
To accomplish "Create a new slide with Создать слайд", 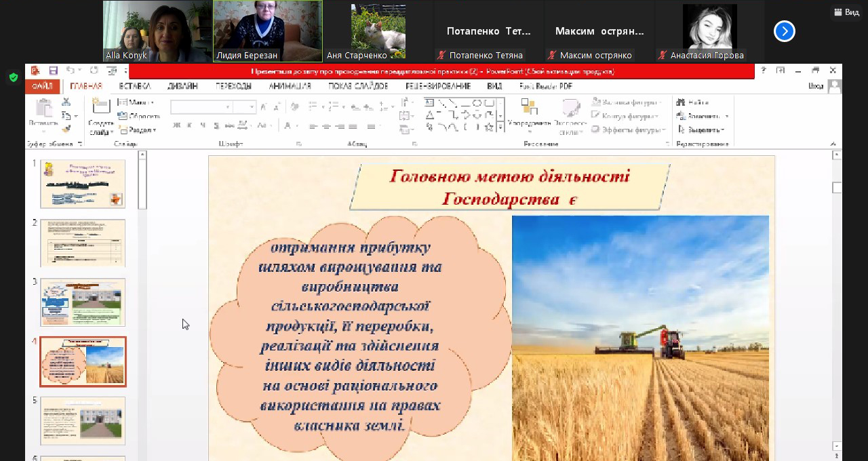I will pyautogui.click(x=100, y=116).
